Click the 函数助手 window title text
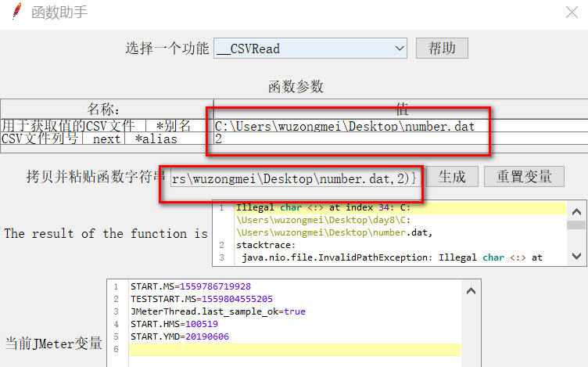 [x=59, y=13]
